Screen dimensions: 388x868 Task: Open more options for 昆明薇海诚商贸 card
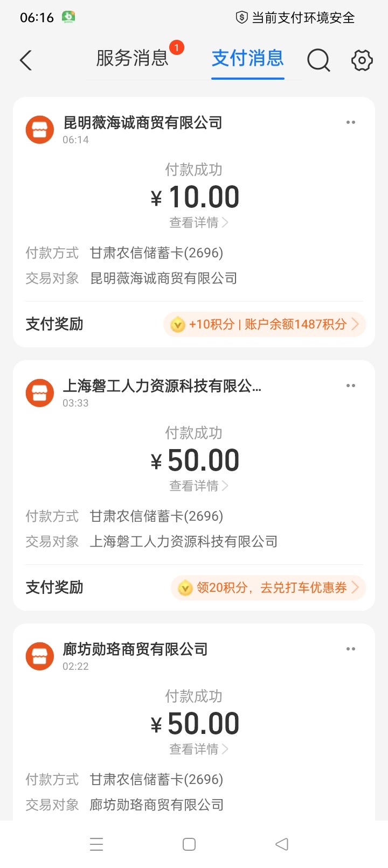pyautogui.click(x=351, y=122)
